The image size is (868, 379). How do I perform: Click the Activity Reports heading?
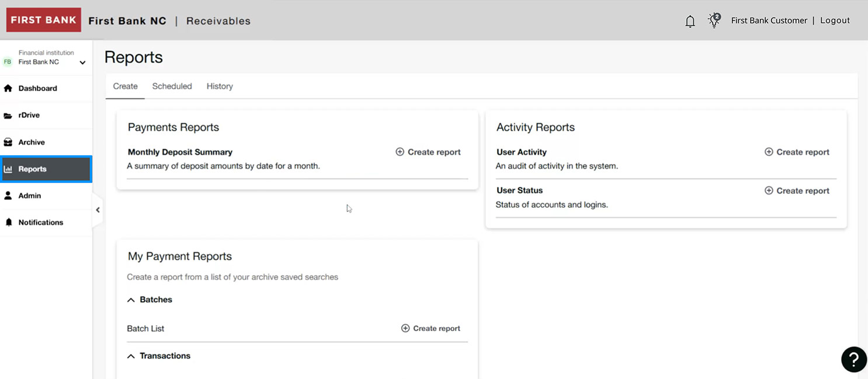[x=536, y=127]
